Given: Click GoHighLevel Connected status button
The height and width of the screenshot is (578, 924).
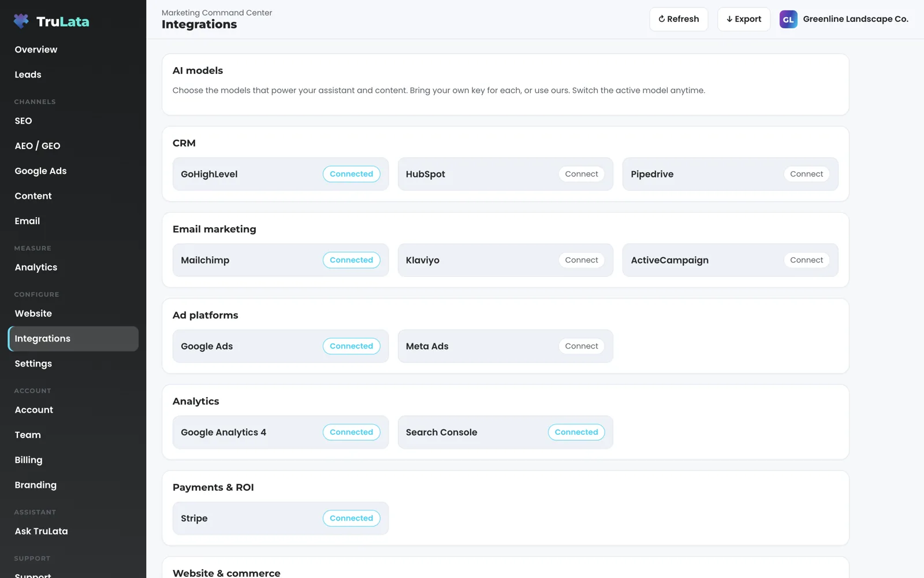Looking at the screenshot, I should 351,174.
